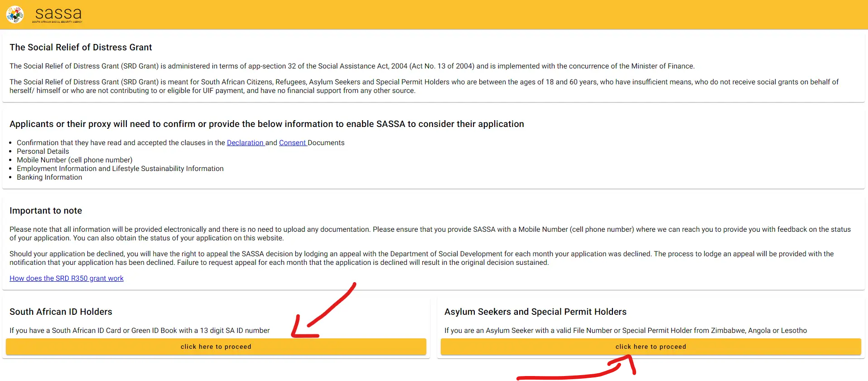Screen dimensions: 868x381
Task: Select 'The Social Relief of Distress Grant' heading
Action: (x=81, y=47)
